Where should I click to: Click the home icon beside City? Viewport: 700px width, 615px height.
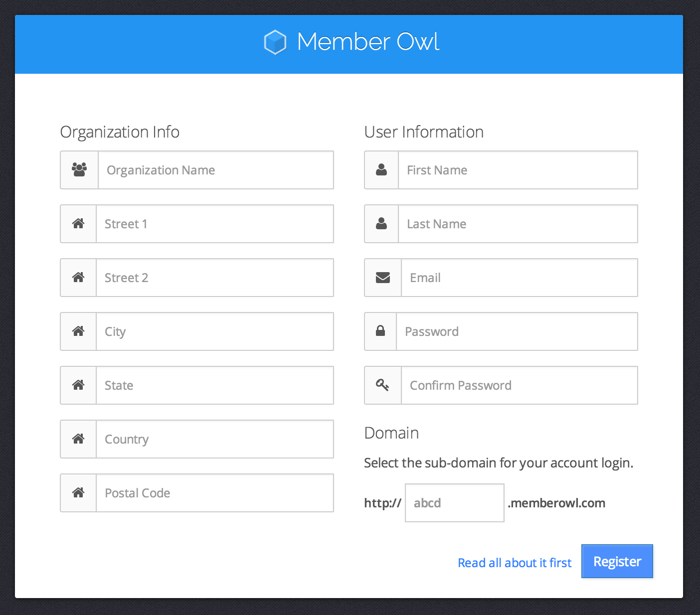78,331
